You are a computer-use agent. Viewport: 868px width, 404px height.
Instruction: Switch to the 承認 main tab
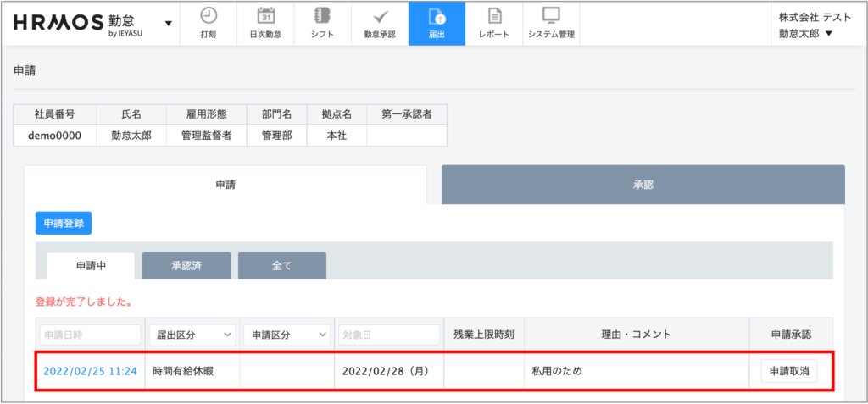643,185
